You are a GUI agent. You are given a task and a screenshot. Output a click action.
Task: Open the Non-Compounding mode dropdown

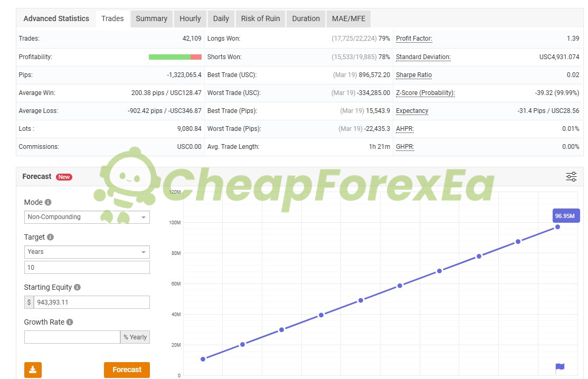[87, 217]
